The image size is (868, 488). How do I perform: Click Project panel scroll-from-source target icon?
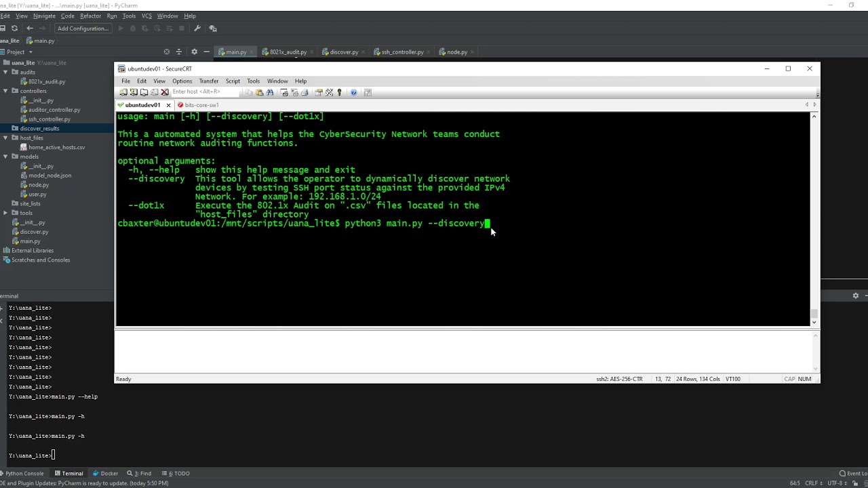coord(167,52)
